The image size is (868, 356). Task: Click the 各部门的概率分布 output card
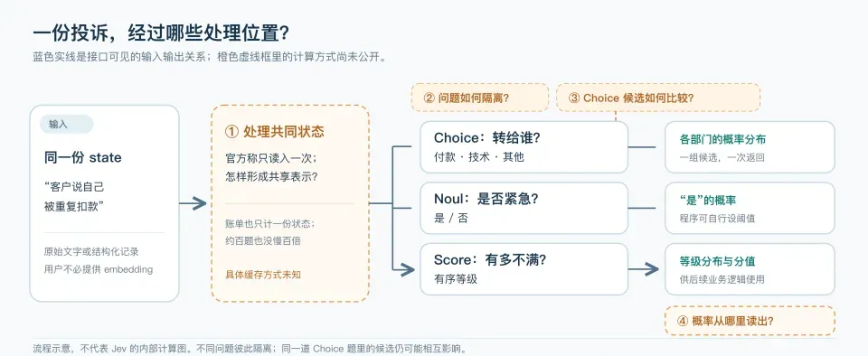750,147
